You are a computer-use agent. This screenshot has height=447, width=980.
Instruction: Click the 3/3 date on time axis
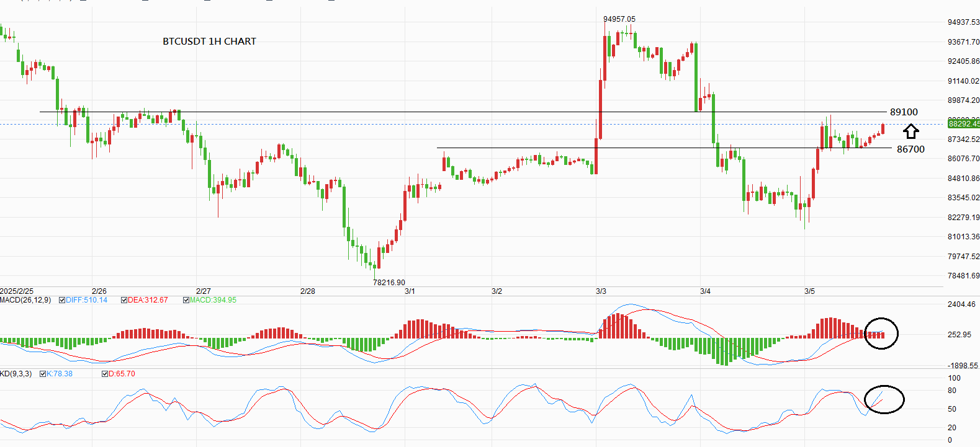(601, 291)
